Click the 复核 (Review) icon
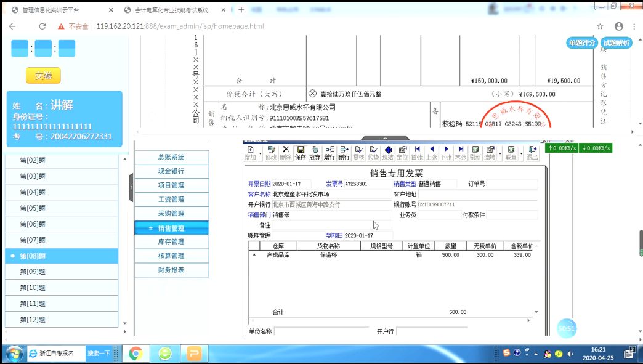This screenshot has width=643, height=364. point(359,153)
